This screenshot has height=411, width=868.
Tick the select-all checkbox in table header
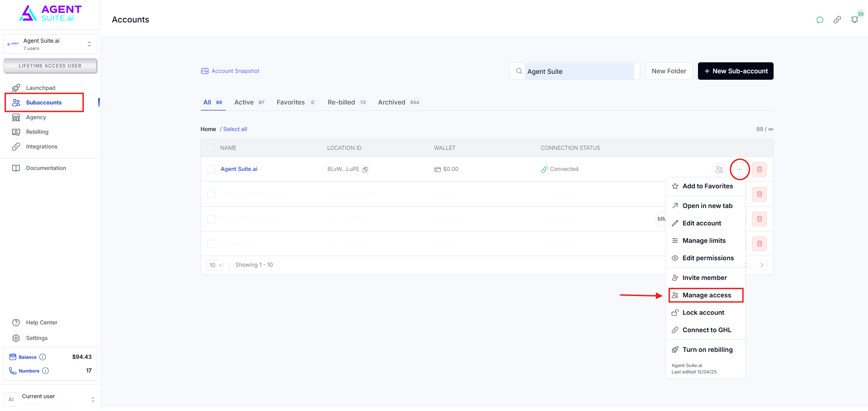point(211,148)
